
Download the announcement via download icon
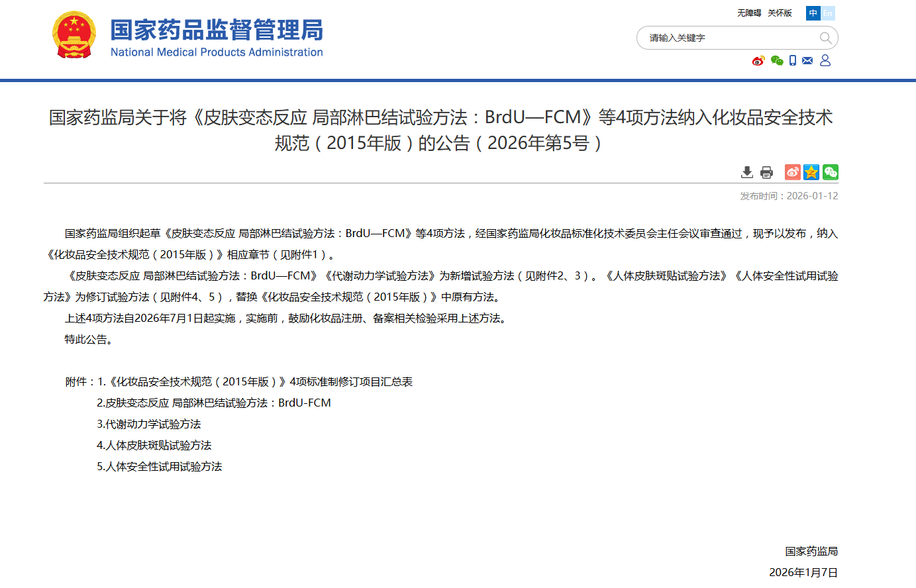[x=747, y=172]
